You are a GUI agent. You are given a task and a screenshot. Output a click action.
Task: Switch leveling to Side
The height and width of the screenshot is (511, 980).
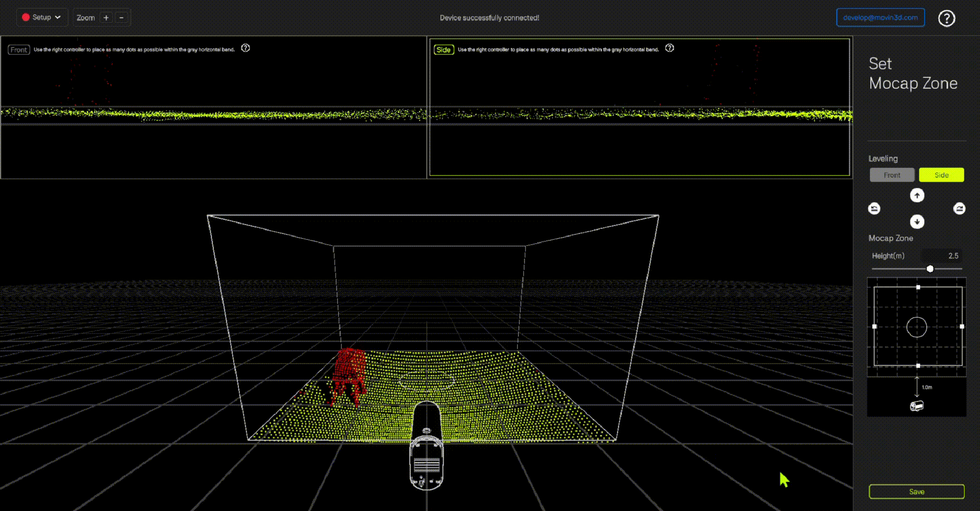[x=941, y=175]
